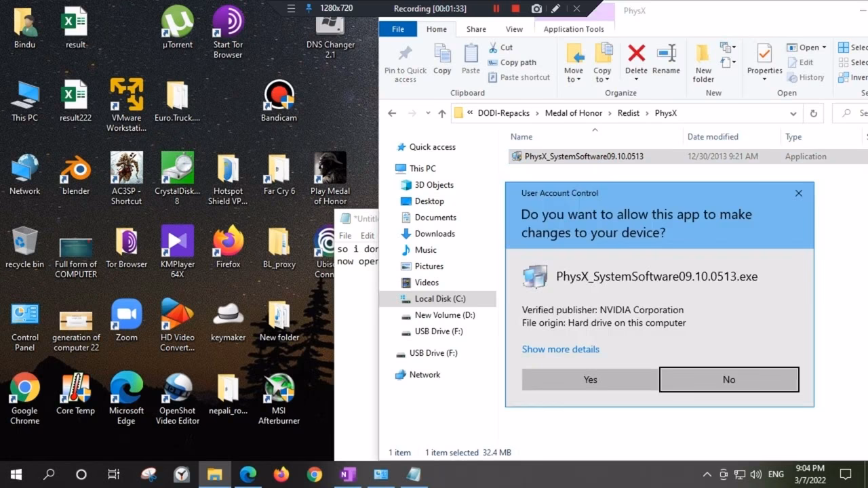The height and width of the screenshot is (488, 868).
Task: Select Quick access in the navigation pane
Action: click(432, 147)
